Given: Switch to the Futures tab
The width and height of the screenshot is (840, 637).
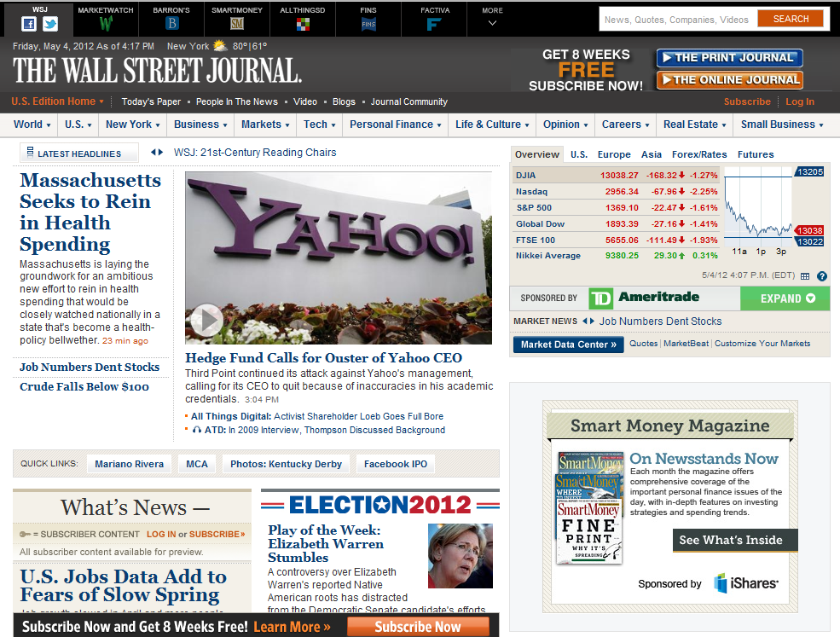Looking at the screenshot, I should 756,154.
